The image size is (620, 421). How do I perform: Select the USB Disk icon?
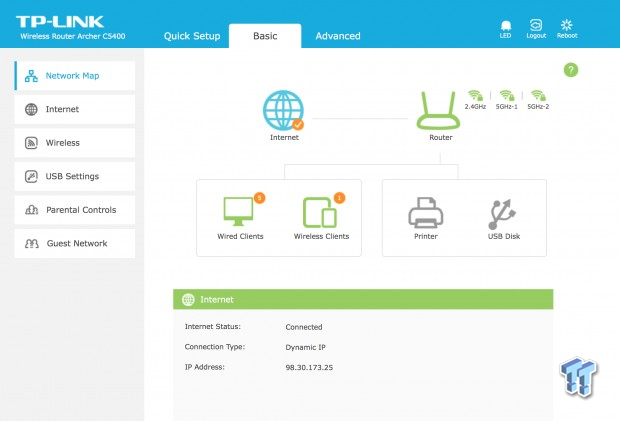tap(502, 214)
